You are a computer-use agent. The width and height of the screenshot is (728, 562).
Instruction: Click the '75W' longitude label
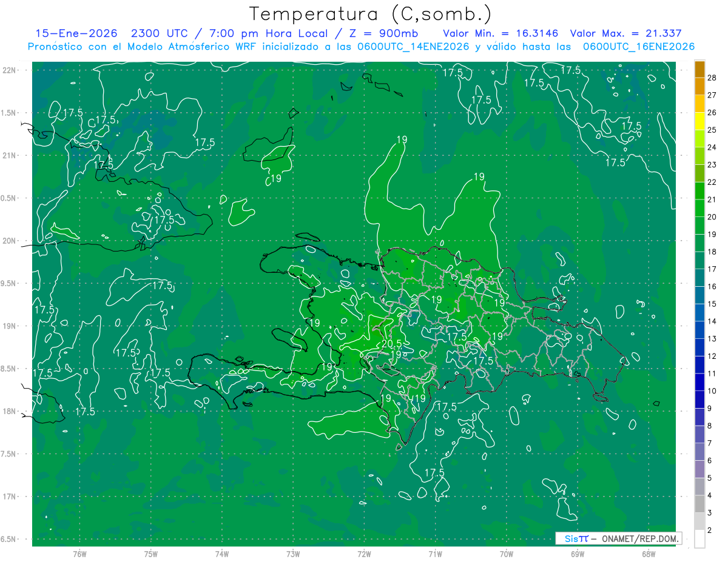pos(151,554)
